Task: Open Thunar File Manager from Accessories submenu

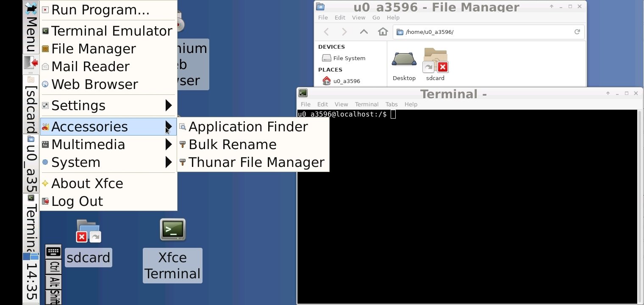Action: [x=253, y=162]
